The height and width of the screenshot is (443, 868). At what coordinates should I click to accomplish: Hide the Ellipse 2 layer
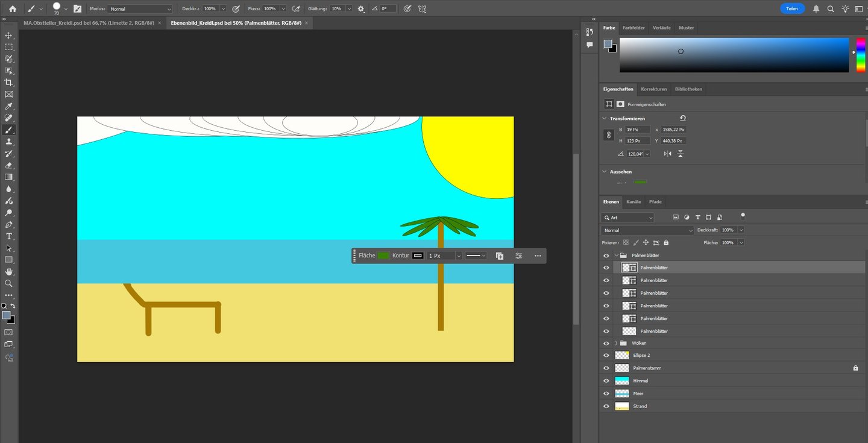606,356
